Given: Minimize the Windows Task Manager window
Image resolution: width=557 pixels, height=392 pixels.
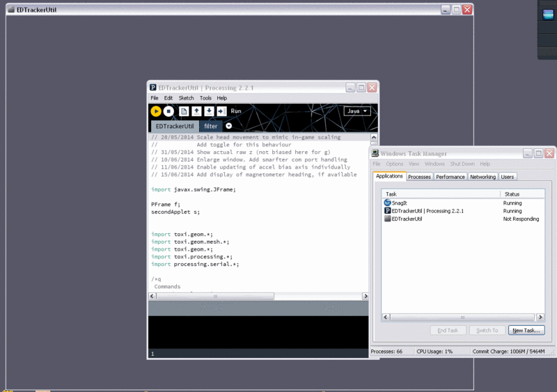Looking at the screenshot, I should pyautogui.click(x=528, y=153).
